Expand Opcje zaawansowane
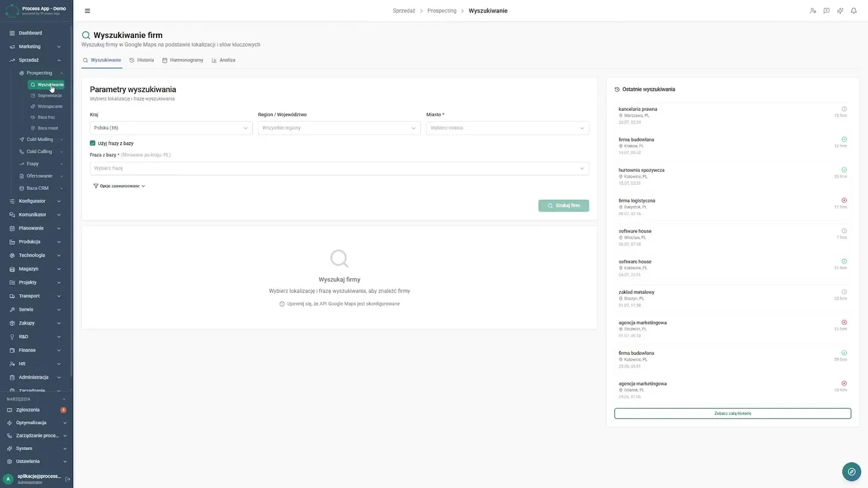 click(x=119, y=186)
